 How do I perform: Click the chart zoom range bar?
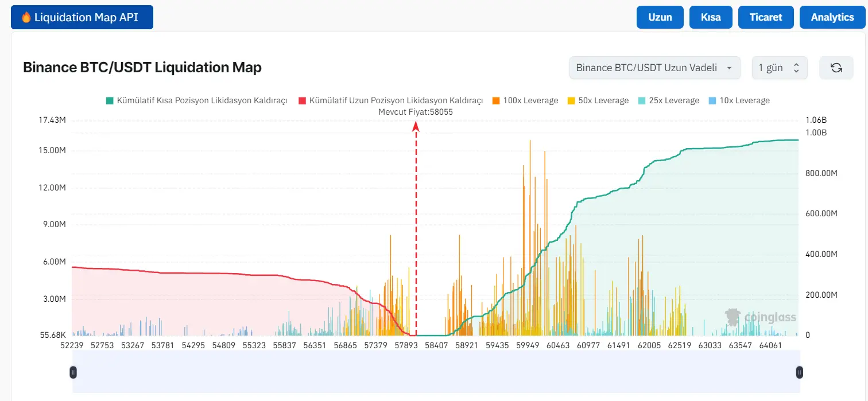click(x=436, y=372)
